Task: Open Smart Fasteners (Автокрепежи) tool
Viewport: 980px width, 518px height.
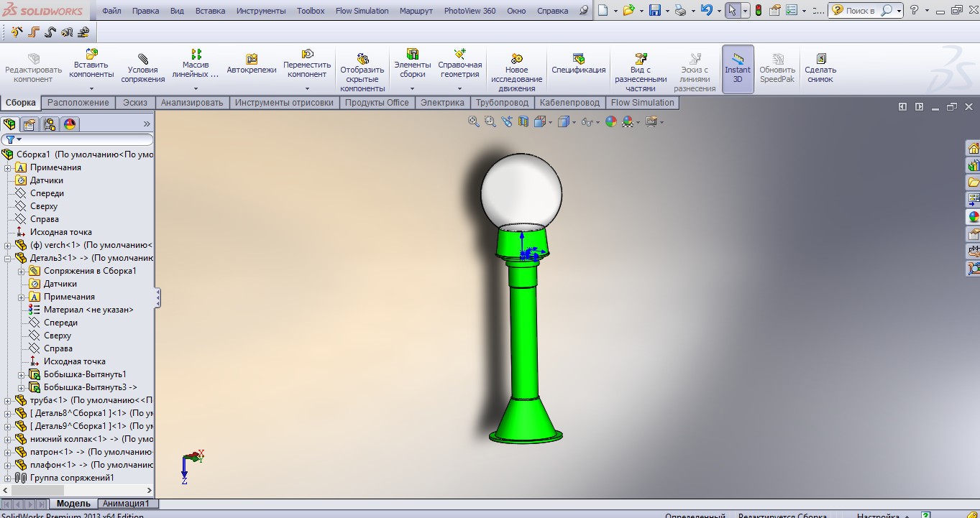Action: pyautogui.click(x=252, y=64)
